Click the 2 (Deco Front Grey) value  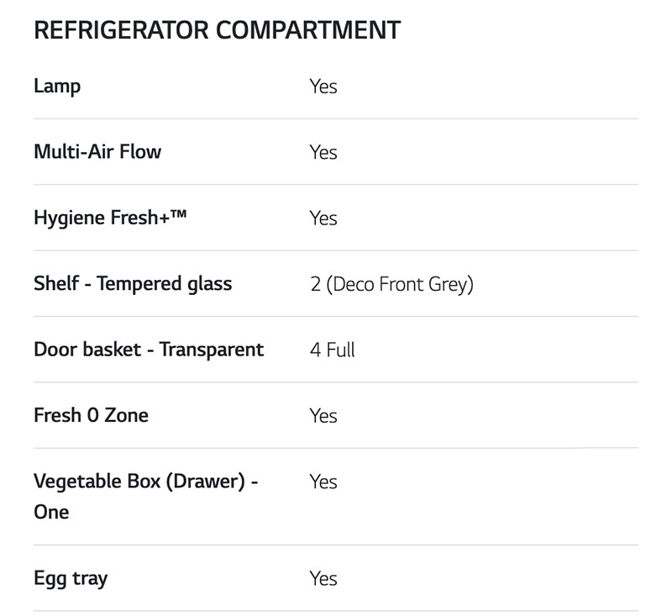pyautogui.click(x=391, y=284)
